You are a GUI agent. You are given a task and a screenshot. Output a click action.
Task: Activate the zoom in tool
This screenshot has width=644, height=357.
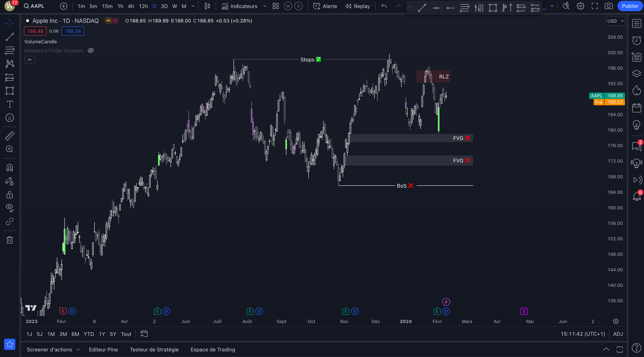point(10,149)
